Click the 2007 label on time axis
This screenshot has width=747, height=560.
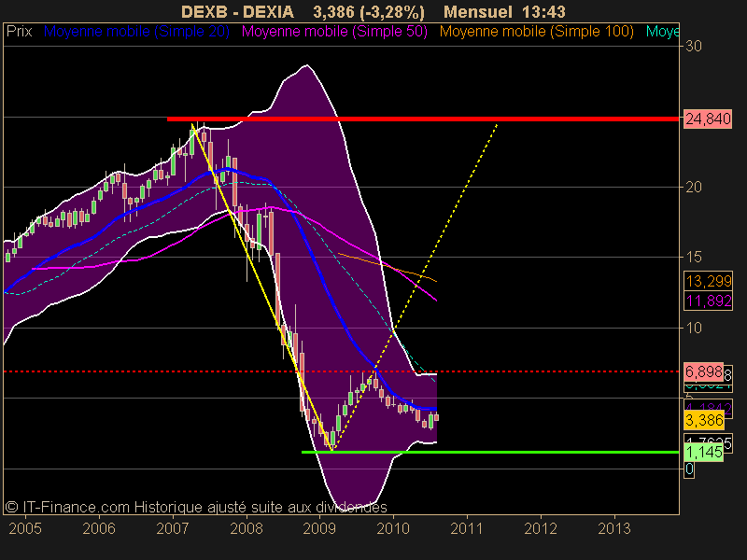point(173,528)
